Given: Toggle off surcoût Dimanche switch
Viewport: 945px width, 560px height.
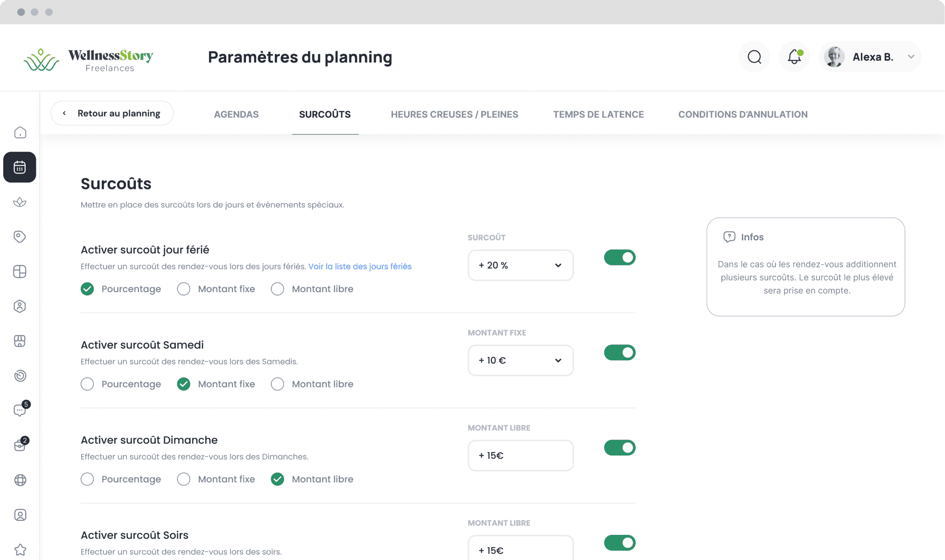Looking at the screenshot, I should [x=620, y=448].
